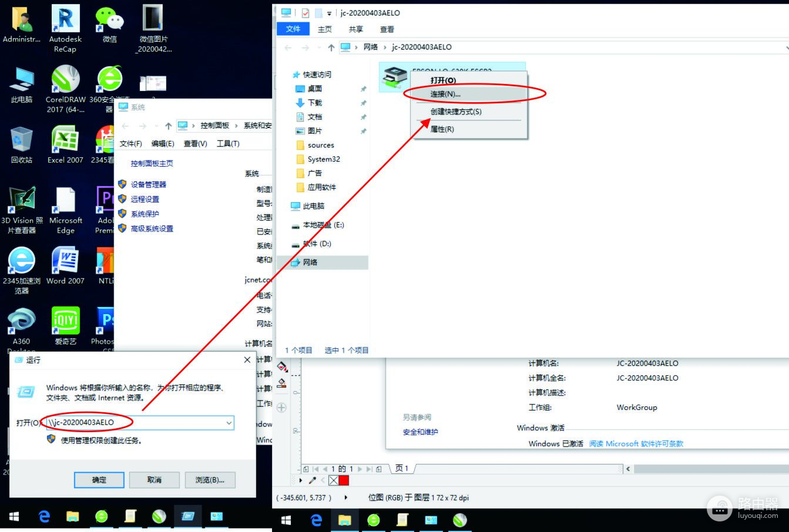Open the 远程设置 link
This screenshot has width=789, height=532.
145,199
